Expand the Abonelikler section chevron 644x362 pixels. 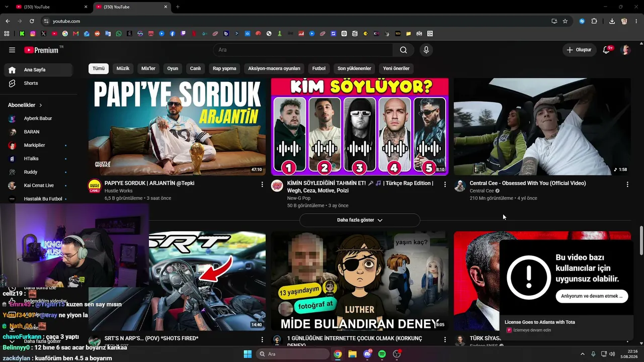point(40,105)
